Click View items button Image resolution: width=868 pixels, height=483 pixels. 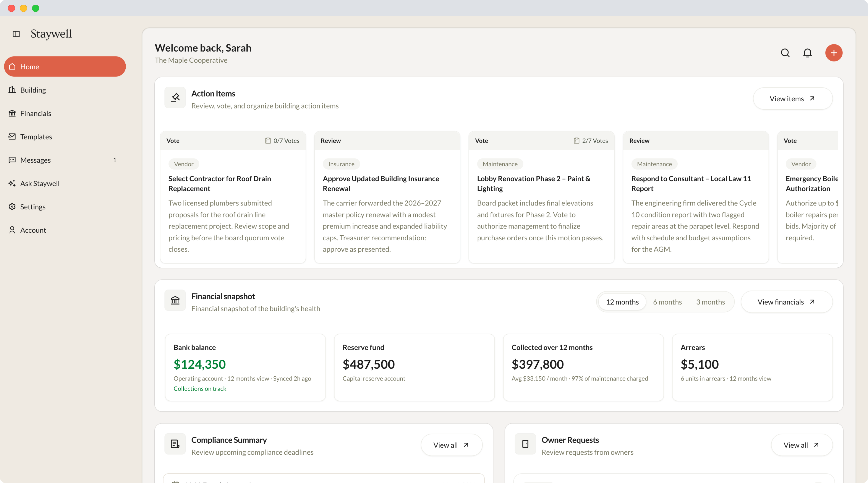(793, 99)
